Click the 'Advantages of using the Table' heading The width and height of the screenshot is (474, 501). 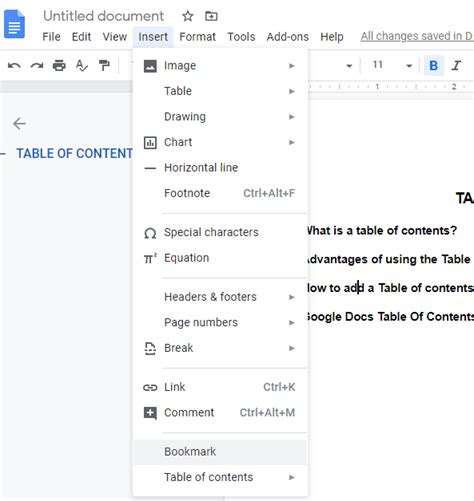[389, 259]
